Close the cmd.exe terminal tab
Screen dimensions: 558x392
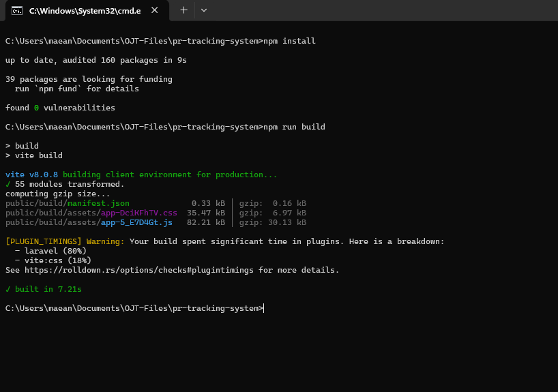click(154, 10)
